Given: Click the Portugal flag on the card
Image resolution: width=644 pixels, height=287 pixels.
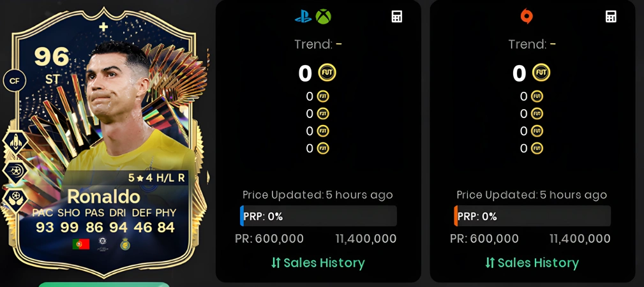Looking at the screenshot, I should (x=81, y=244).
